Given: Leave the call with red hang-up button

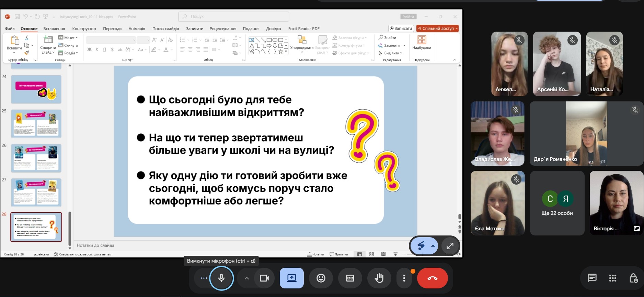Looking at the screenshot, I should [x=432, y=278].
